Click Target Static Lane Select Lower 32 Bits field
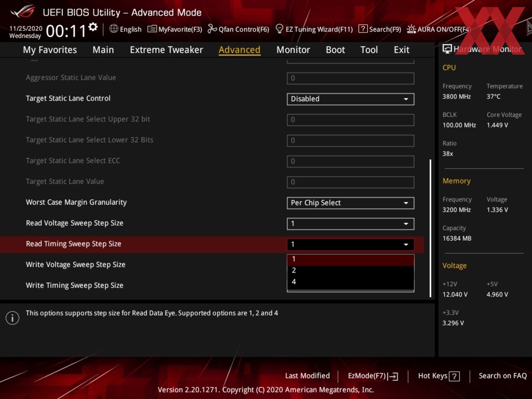This screenshot has height=399, width=532. [x=350, y=140]
